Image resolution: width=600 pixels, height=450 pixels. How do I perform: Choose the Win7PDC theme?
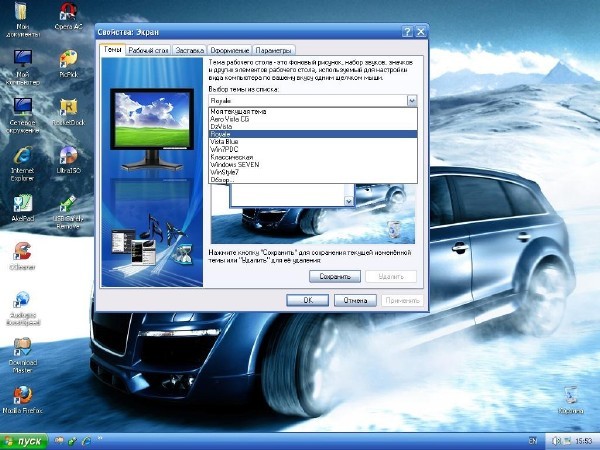tap(313, 149)
